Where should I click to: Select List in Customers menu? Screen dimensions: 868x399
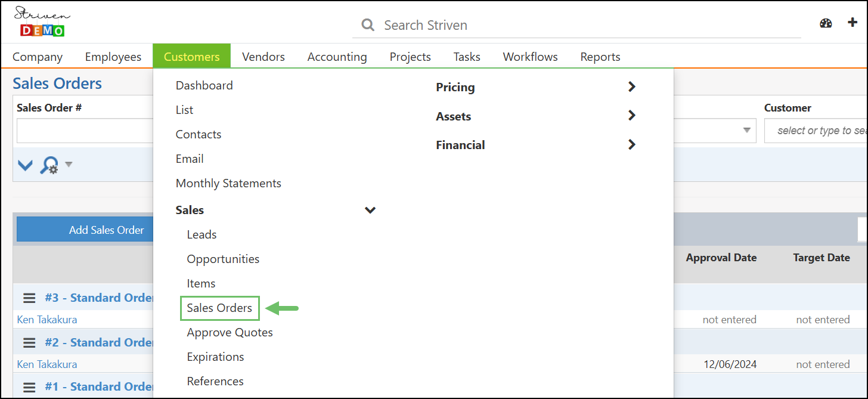pos(185,110)
